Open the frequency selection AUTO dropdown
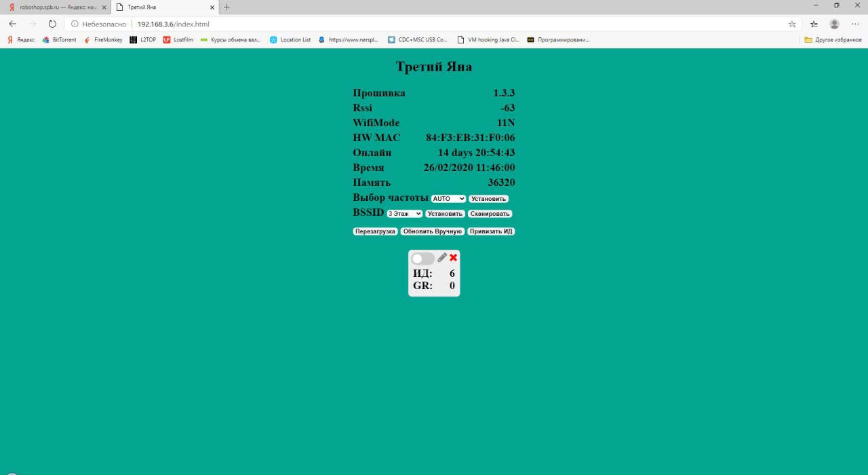868x475 pixels. 449,199
